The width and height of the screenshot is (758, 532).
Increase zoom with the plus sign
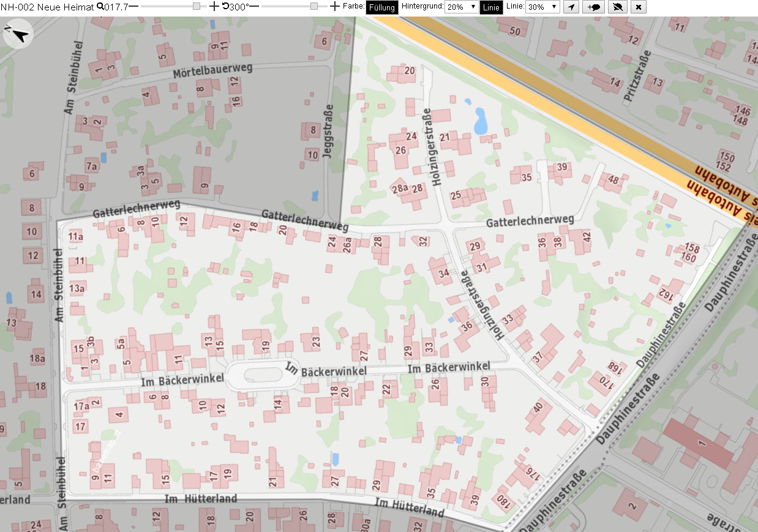[214, 6]
